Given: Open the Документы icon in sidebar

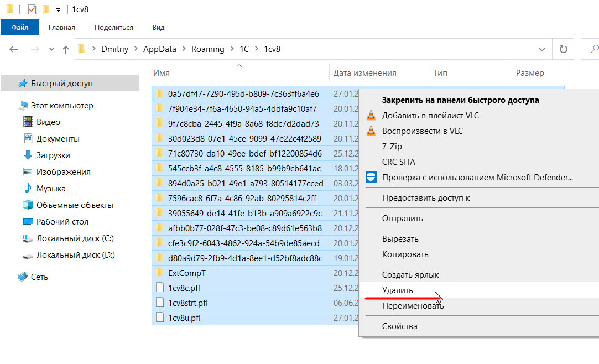Looking at the screenshot, I should point(28,138).
